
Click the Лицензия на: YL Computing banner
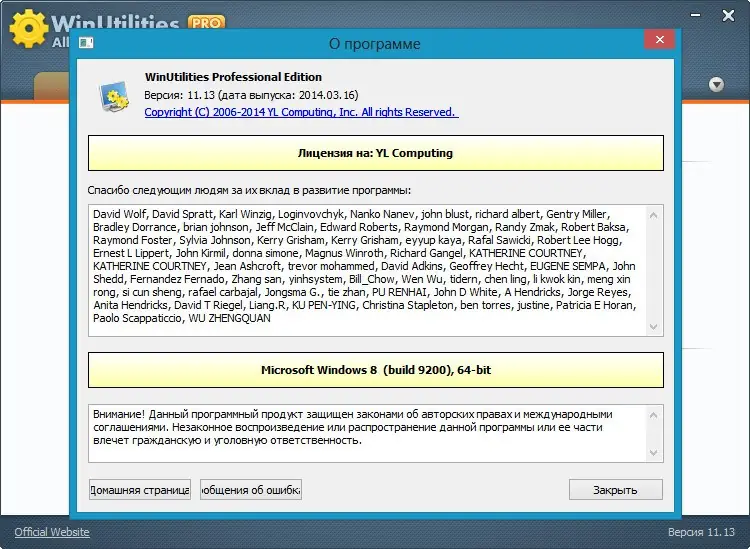pyautogui.click(x=375, y=153)
